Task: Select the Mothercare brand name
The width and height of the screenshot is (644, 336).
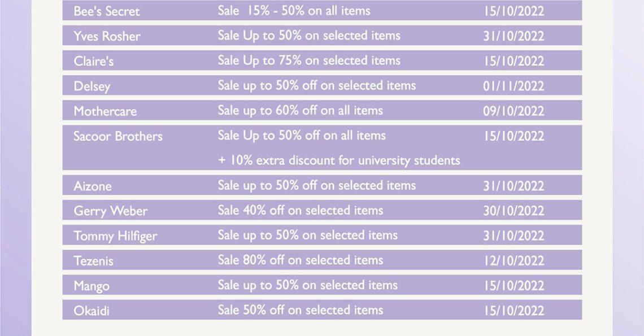Action: point(105,111)
